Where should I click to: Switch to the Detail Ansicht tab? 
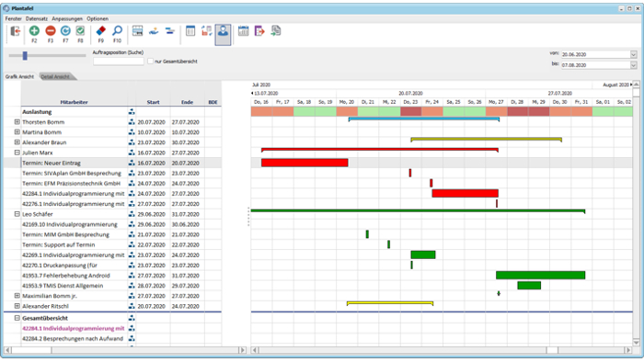[55, 76]
